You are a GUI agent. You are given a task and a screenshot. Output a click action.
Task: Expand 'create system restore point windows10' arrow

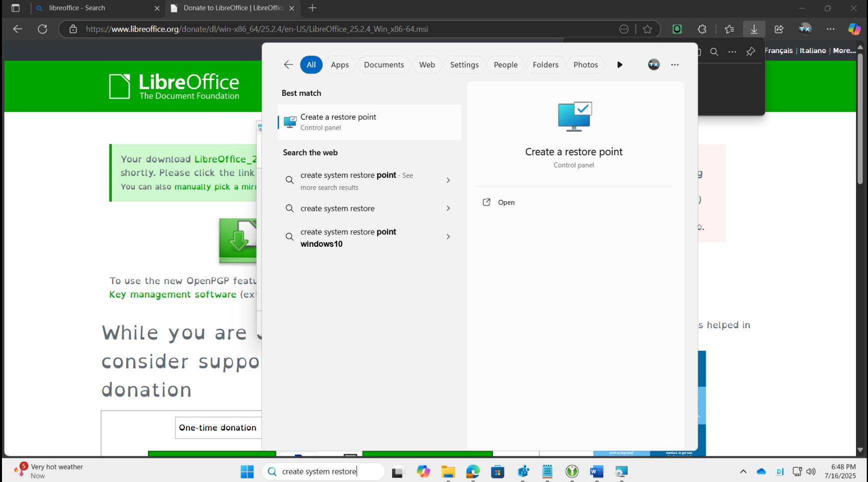[448, 237]
